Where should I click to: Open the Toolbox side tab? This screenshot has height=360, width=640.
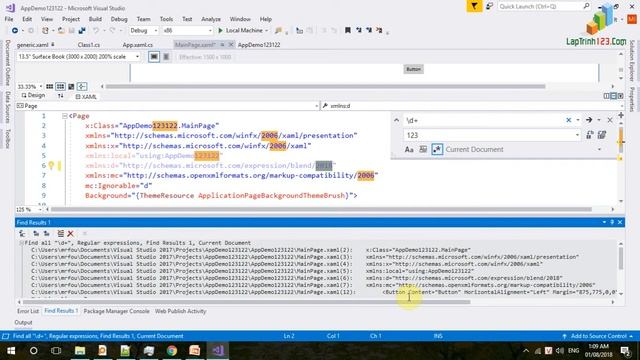click(7, 139)
